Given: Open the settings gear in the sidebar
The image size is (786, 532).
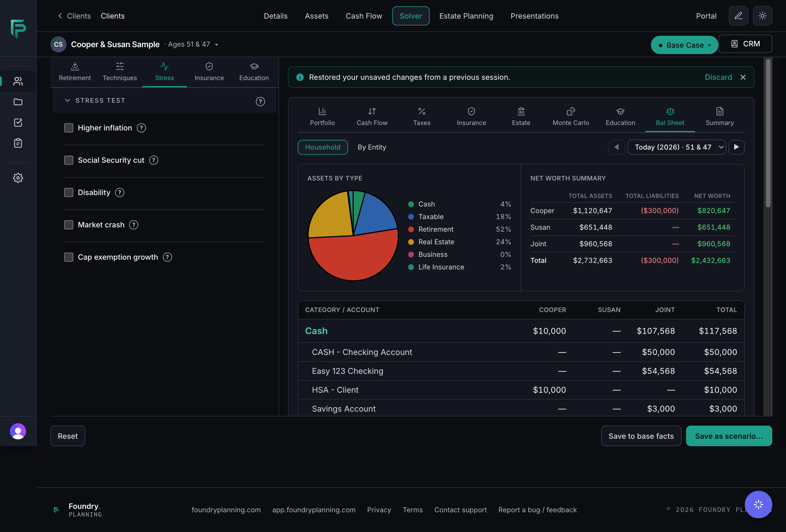Looking at the screenshot, I should tap(18, 178).
